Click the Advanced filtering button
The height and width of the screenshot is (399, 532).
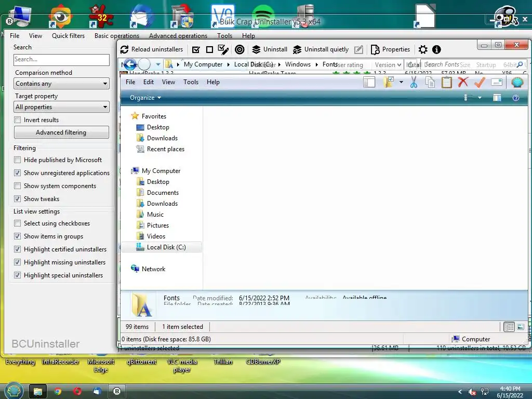tap(61, 132)
